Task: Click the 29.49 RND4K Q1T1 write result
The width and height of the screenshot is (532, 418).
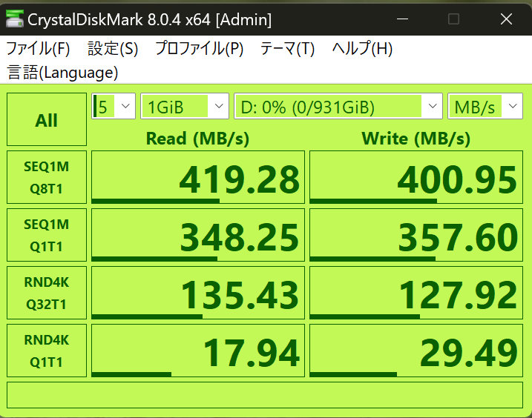Action: [416, 351]
